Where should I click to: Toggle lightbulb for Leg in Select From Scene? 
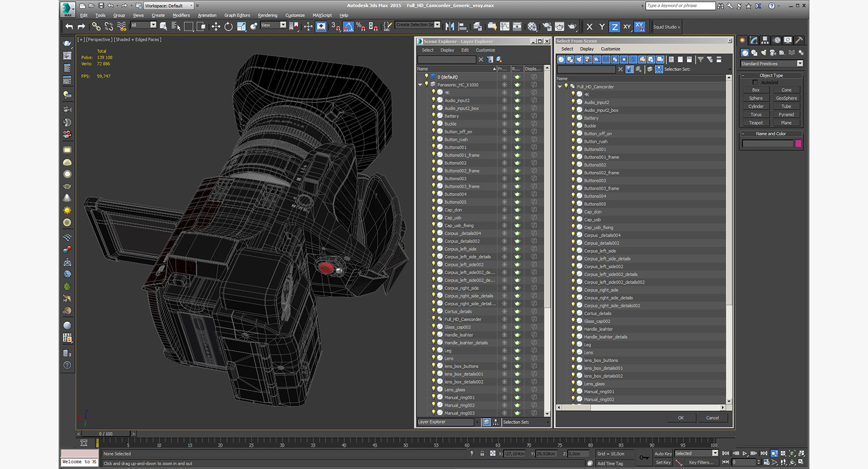click(x=573, y=345)
